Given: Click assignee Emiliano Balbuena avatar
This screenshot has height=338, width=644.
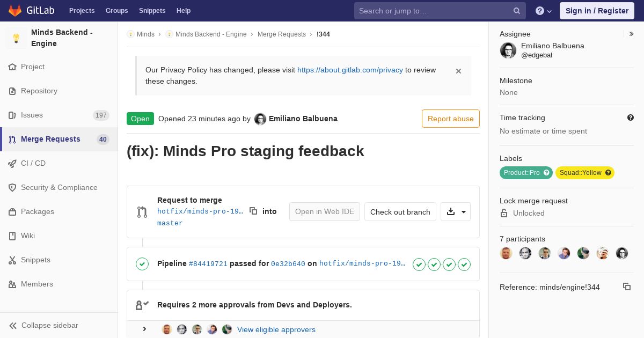Looking at the screenshot, I should pyautogui.click(x=508, y=50).
